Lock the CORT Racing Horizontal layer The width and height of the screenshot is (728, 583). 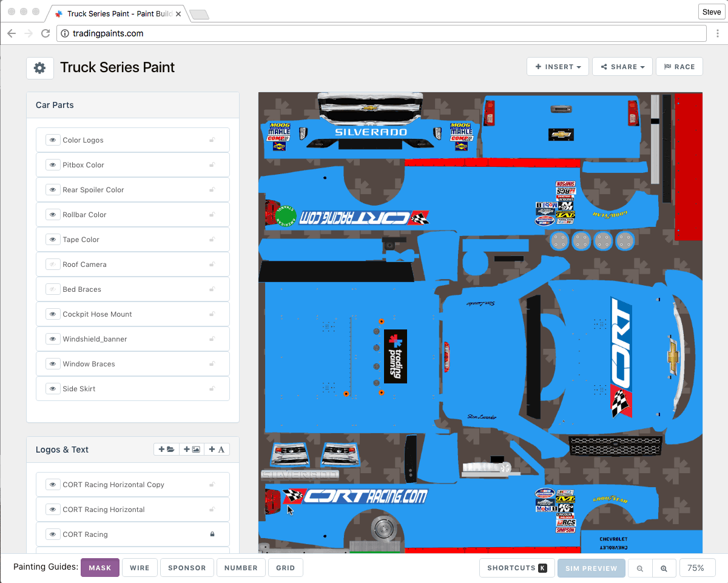(212, 510)
